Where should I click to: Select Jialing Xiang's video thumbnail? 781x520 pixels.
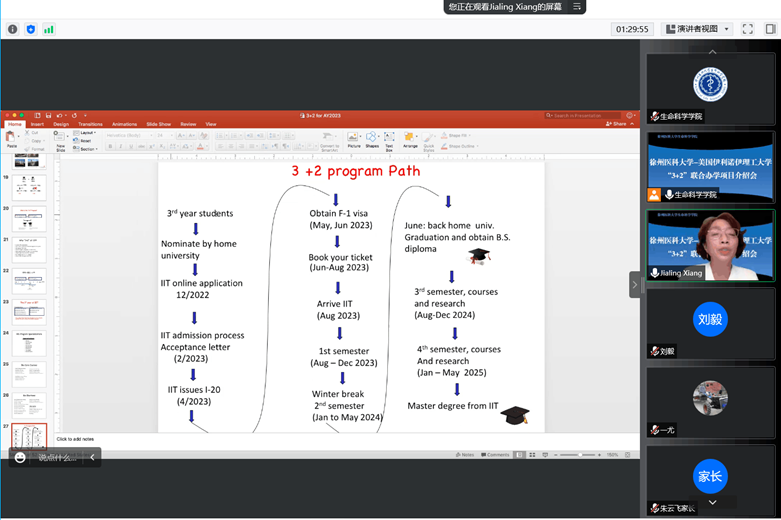click(x=710, y=246)
